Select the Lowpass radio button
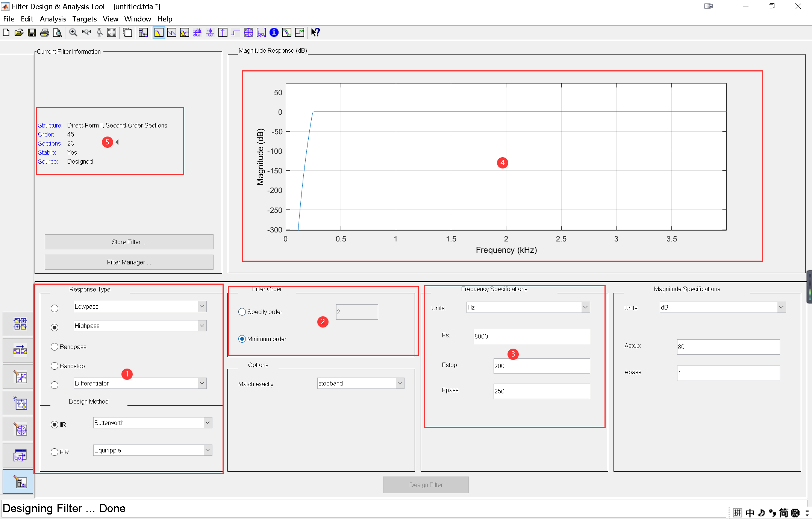812x519 pixels. point(55,308)
